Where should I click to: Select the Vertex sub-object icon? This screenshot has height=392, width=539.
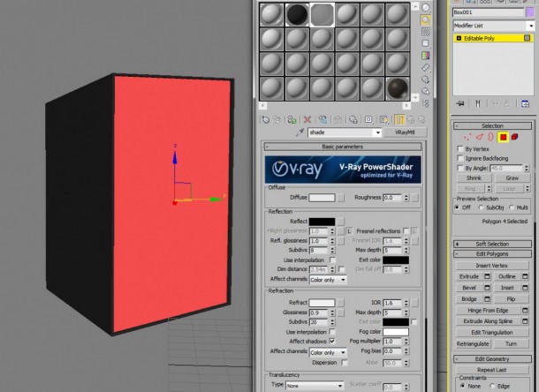467,138
